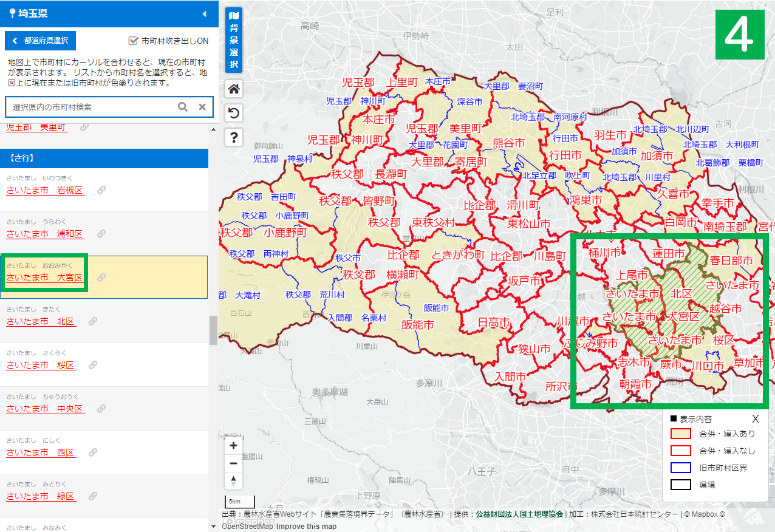The image size is (775, 532).
Task: Click 東松山市 label on the map
Action: click(x=529, y=223)
